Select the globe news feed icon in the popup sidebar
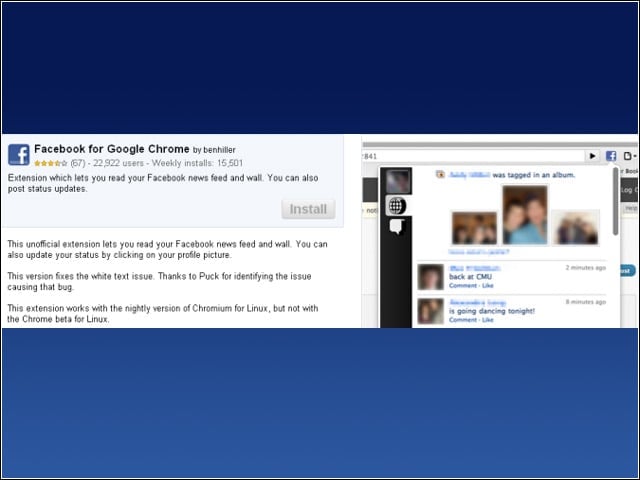Viewport: 640px width, 480px height. pos(396,205)
